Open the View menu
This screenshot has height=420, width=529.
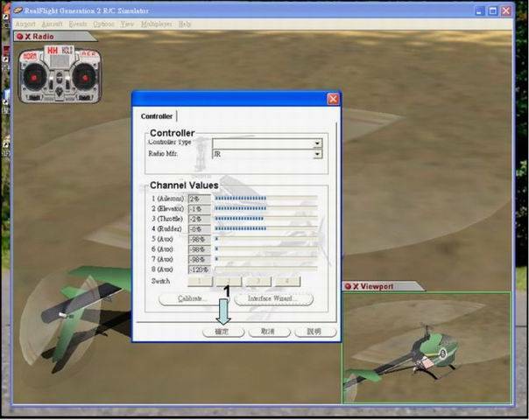127,24
